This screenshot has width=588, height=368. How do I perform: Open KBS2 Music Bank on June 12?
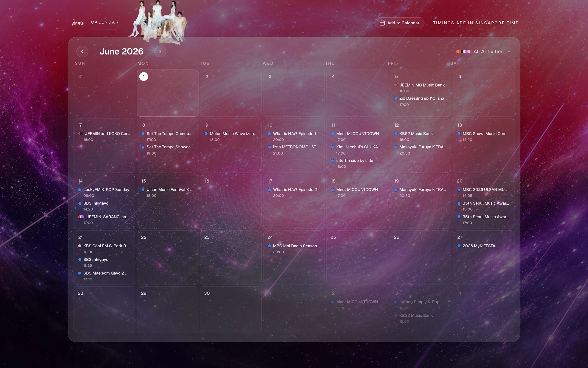(420, 136)
